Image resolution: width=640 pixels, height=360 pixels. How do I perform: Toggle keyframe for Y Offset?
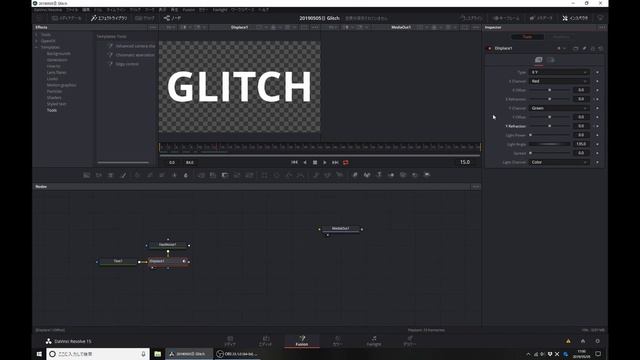[597, 117]
